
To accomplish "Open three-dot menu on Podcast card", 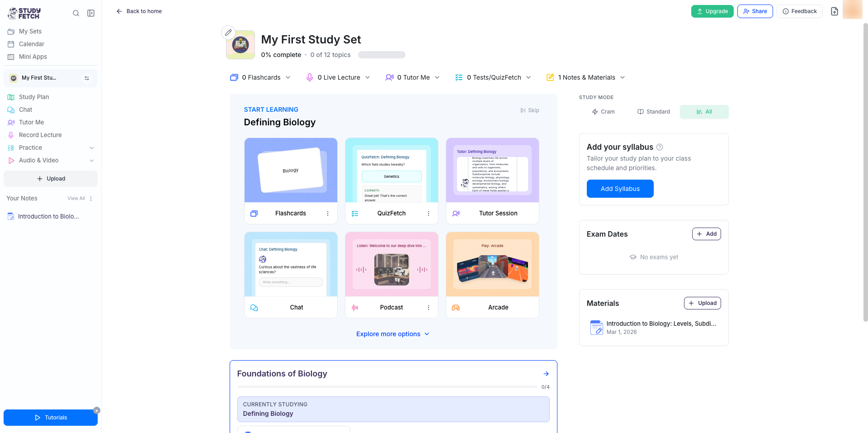I will point(429,308).
